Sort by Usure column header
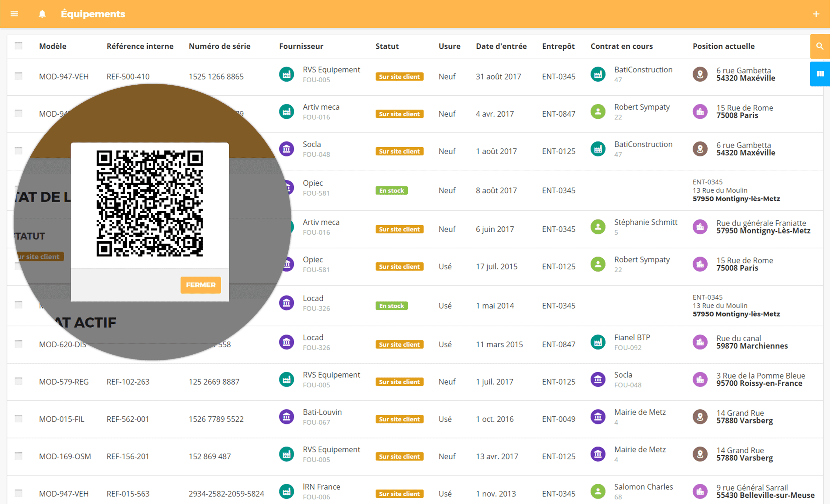The height and width of the screenshot is (504, 830). (449, 46)
